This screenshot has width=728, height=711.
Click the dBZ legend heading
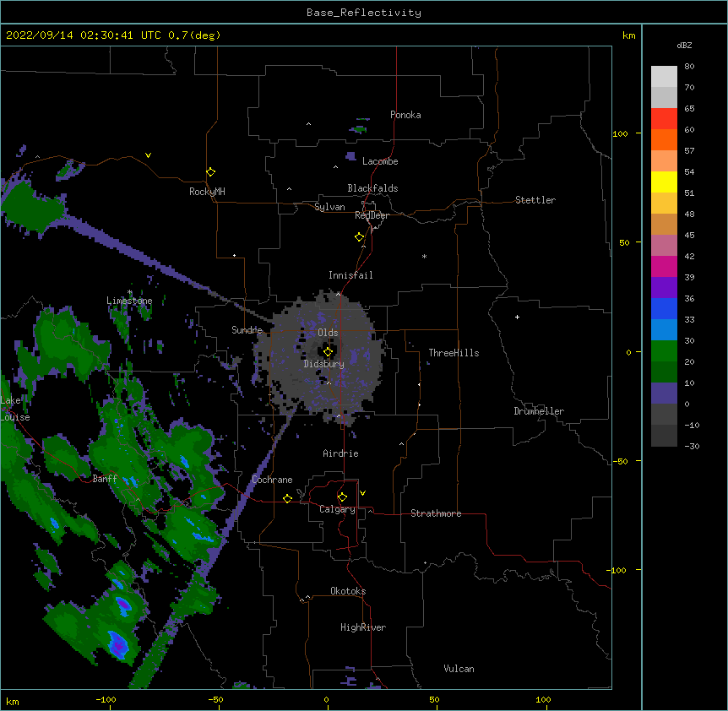click(684, 45)
